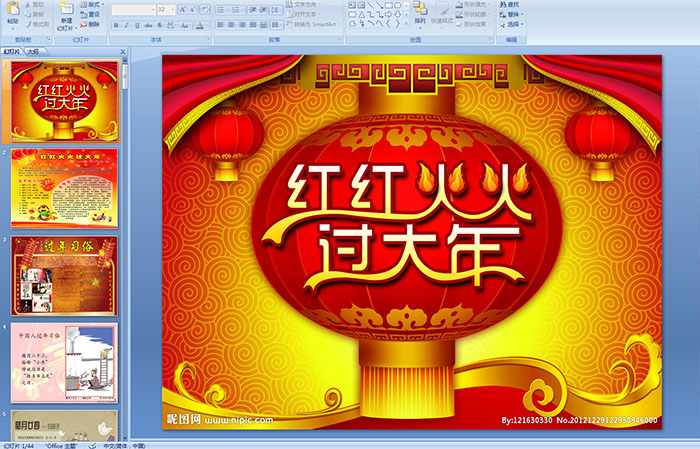Click Shape Outline (形状轮廓)

pos(473,14)
